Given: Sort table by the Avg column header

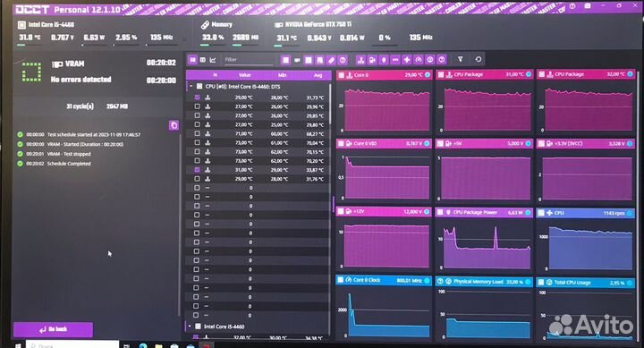Looking at the screenshot, I should click(318, 75).
